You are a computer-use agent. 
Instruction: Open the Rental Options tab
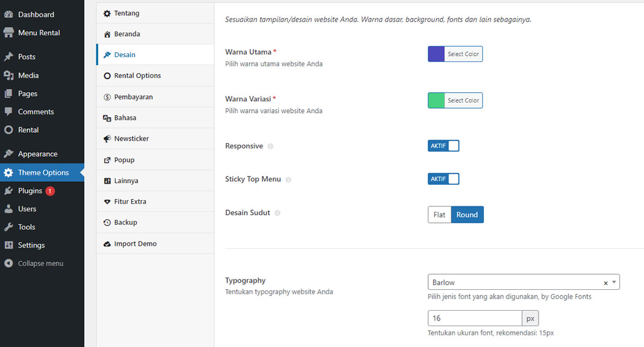pos(155,76)
